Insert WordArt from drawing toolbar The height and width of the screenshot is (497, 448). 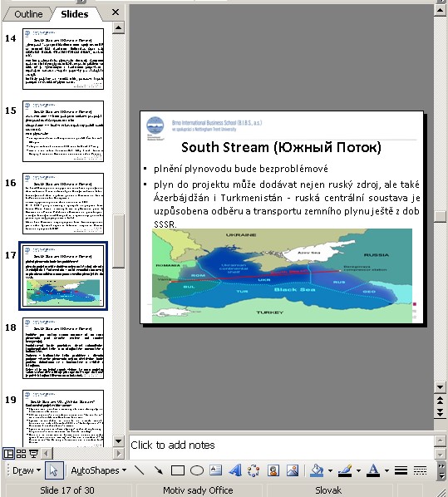235,470
